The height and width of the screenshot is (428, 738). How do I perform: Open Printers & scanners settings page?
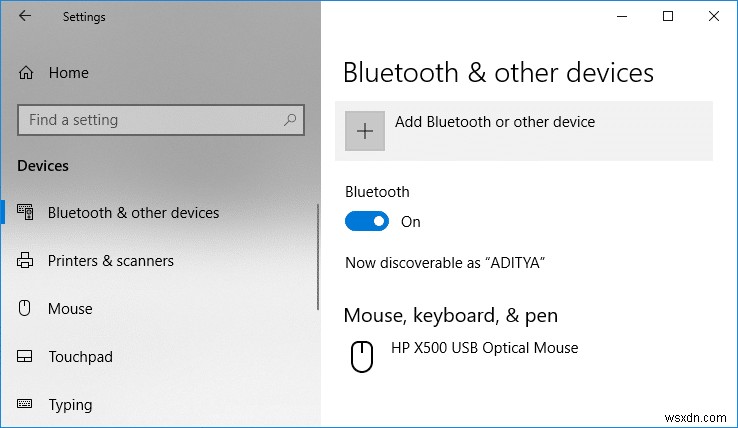[x=110, y=261]
